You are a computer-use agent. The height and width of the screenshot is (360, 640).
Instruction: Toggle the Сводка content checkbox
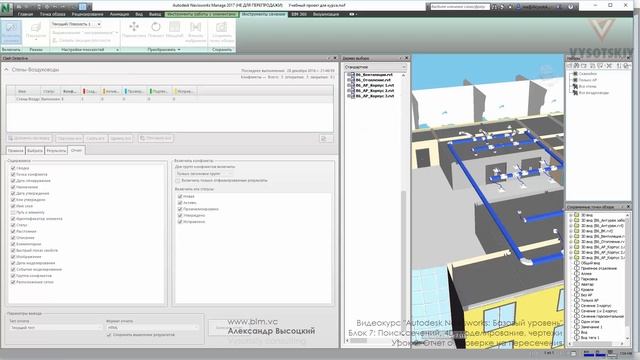[x=13, y=168]
